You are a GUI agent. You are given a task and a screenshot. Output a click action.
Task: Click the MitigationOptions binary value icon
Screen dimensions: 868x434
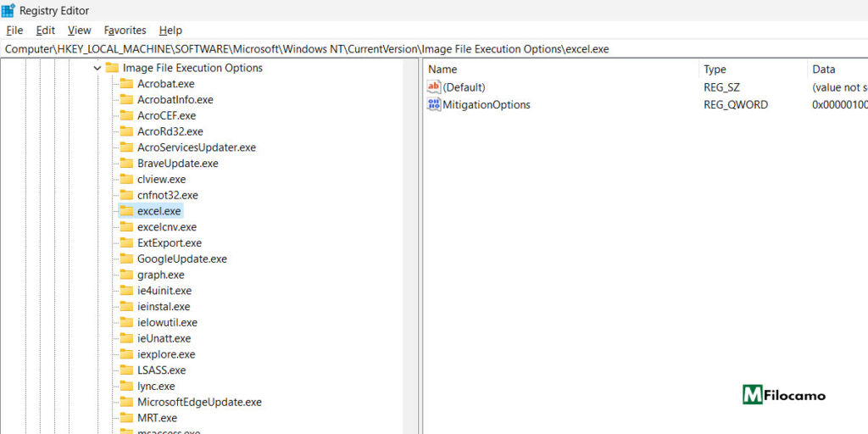[x=434, y=104]
